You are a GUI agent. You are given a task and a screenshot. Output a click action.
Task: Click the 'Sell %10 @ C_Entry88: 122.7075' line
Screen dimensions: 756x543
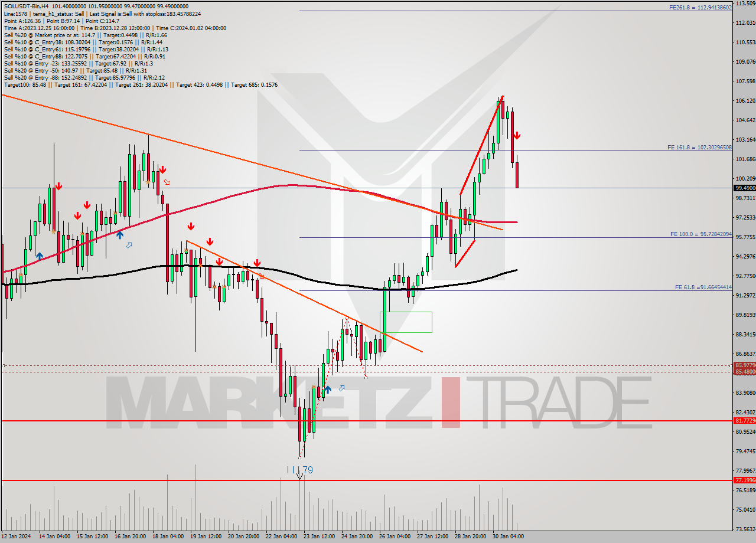point(84,57)
